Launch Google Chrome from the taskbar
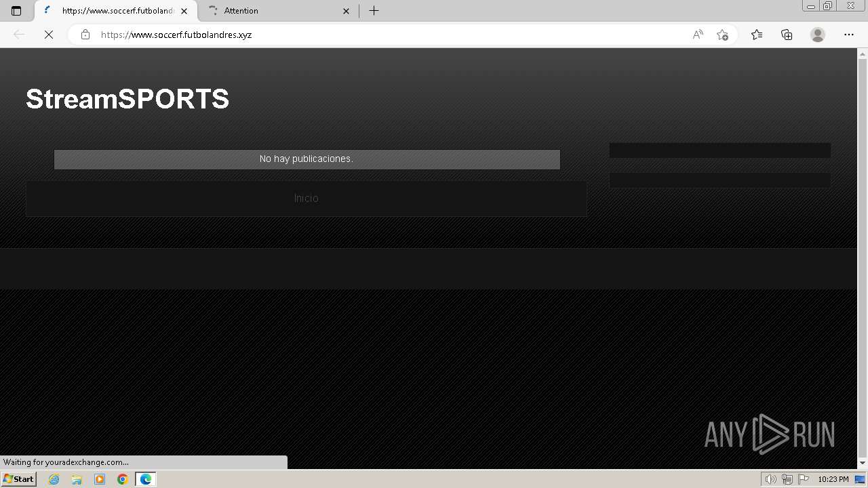 pyautogui.click(x=123, y=479)
